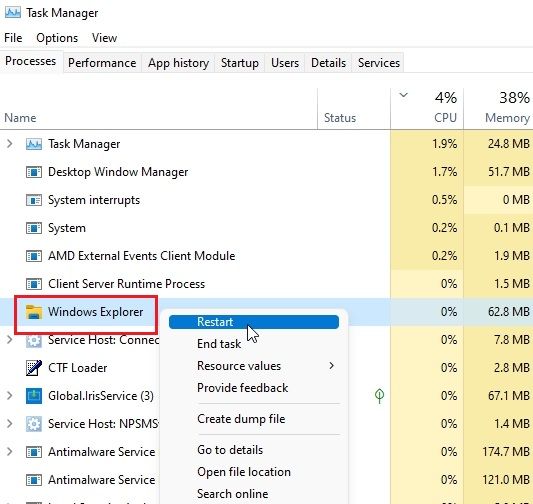Click the Client Server Runtime Process icon
Image resolution: width=533 pixels, height=504 pixels.
(34, 284)
